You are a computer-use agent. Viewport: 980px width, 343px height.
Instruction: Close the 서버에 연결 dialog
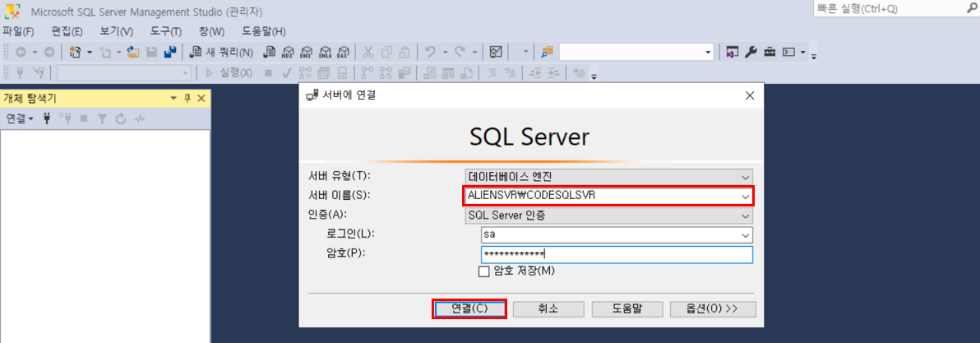[750, 95]
